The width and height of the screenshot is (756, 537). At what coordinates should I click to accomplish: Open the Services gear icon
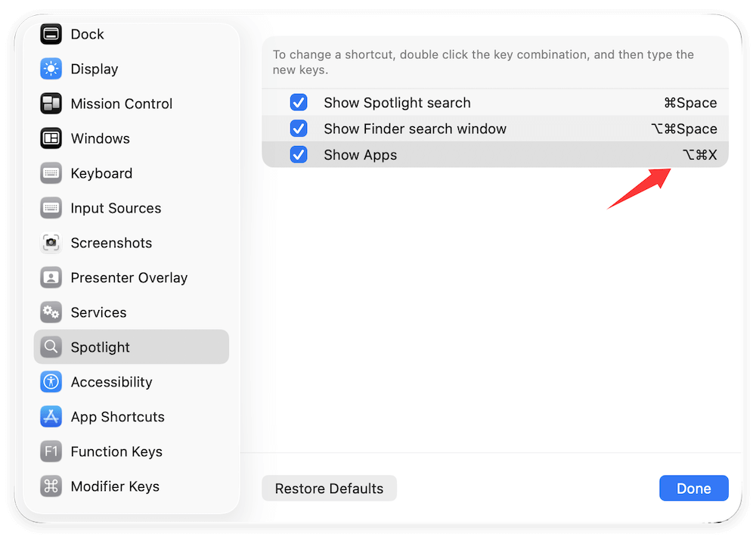pos(50,312)
